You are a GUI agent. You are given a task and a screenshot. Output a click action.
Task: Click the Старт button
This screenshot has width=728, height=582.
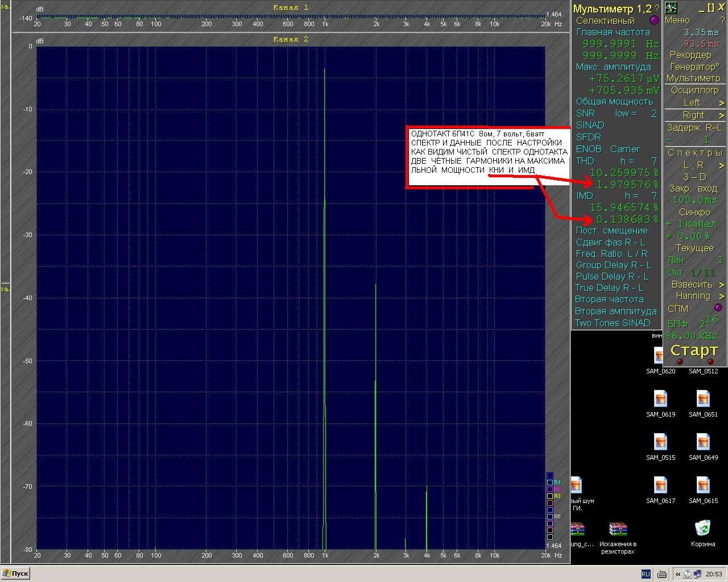point(694,350)
